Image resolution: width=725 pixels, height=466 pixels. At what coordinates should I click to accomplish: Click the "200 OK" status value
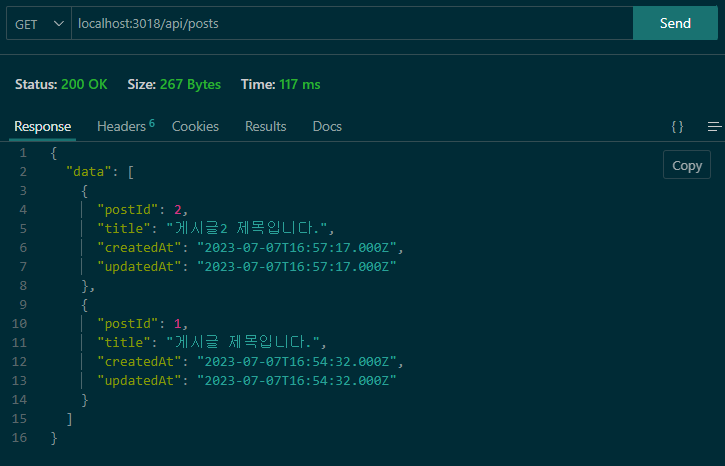pos(84,84)
